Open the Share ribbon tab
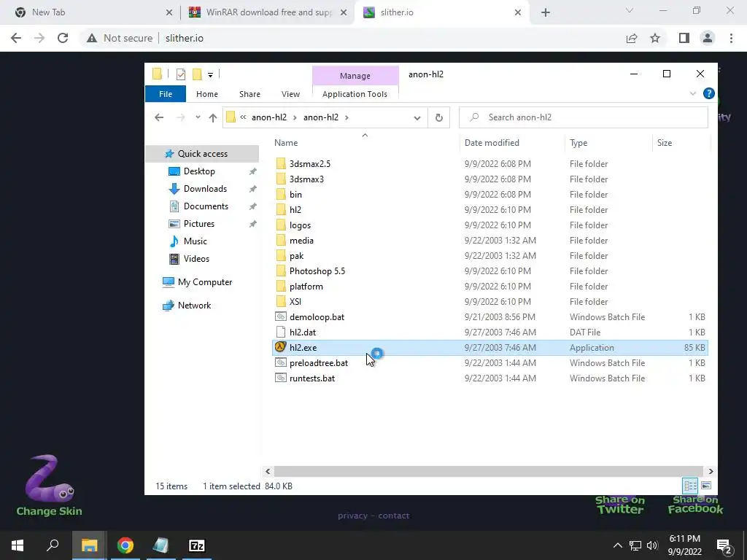The image size is (747, 560). click(x=249, y=94)
